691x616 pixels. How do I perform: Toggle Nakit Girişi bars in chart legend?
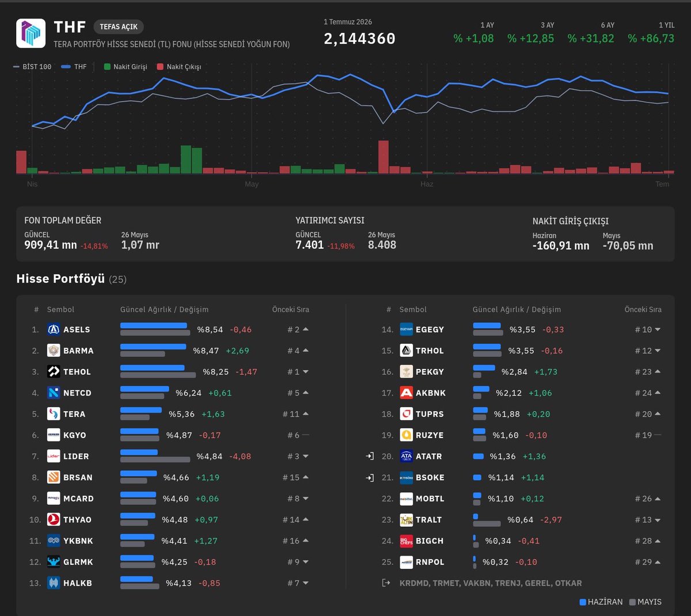(x=126, y=67)
